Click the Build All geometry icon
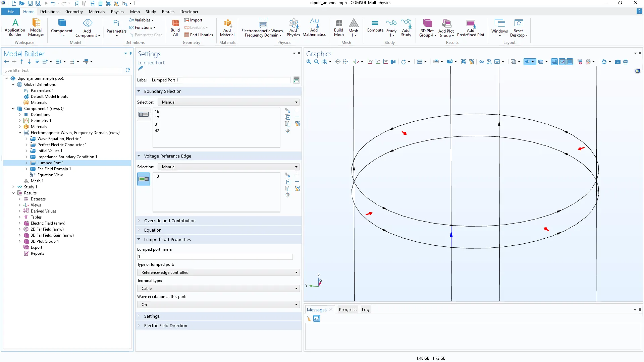Image resolution: width=644 pixels, height=362 pixels. [175, 27]
